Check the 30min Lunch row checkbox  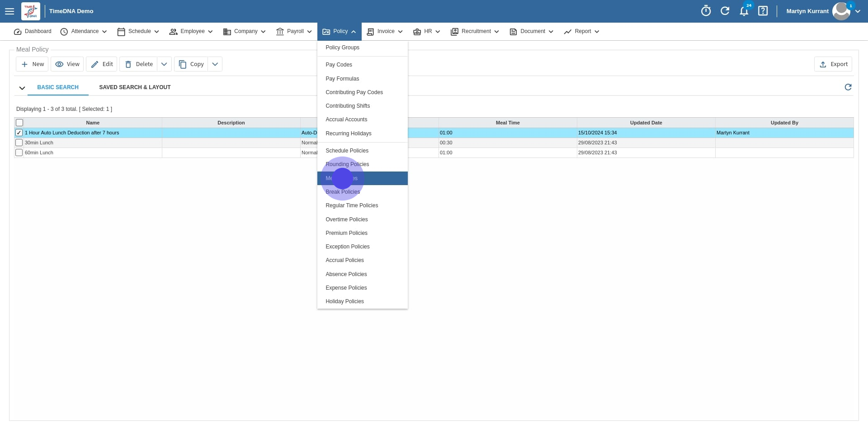pos(19,143)
